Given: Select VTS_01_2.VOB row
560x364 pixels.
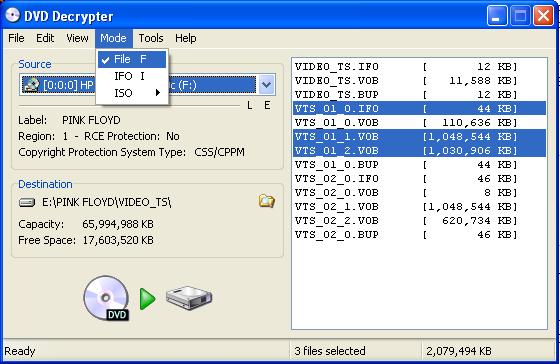Looking at the screenshot, I should click(419, 150).
